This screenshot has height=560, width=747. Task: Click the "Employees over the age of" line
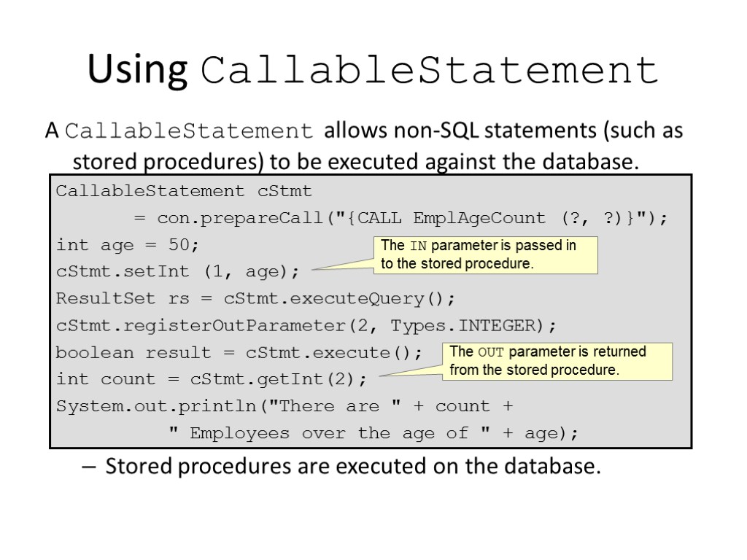(x=373, y=433)
